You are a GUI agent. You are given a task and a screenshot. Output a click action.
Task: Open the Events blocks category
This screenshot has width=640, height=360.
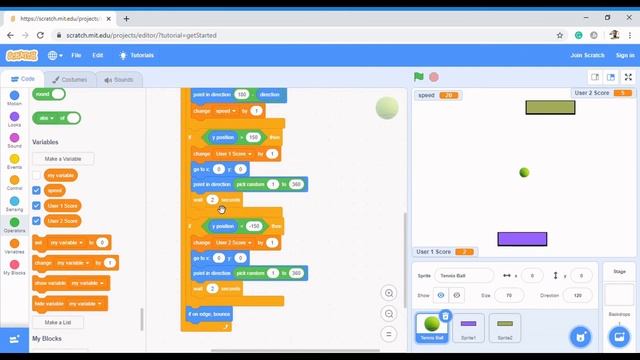(x=14, y=162)
